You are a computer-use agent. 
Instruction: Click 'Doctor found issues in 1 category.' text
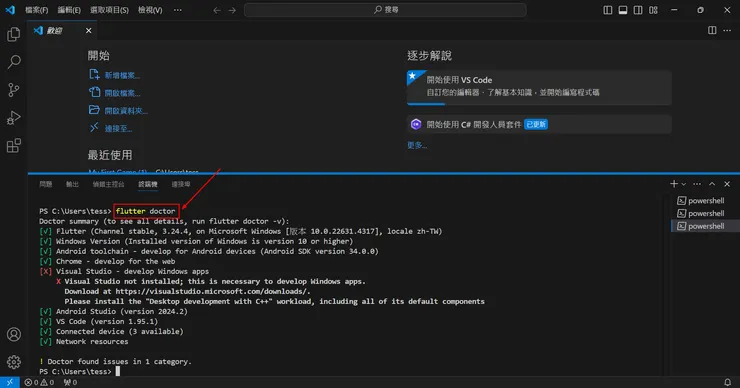119,362
